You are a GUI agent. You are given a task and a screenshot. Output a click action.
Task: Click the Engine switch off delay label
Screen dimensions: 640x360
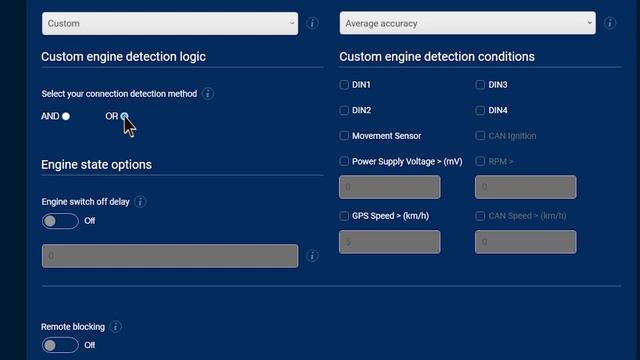[85, 202]
